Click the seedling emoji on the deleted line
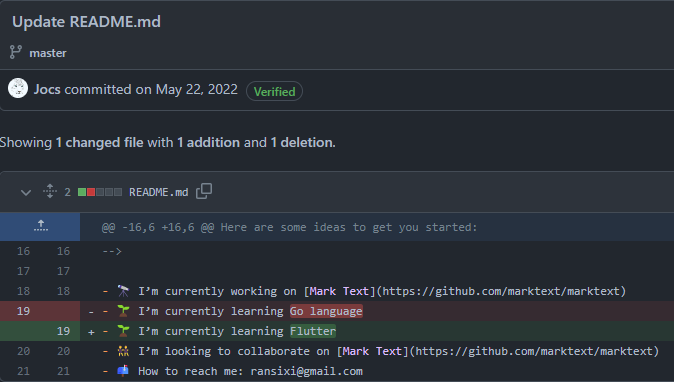 pos(123,311)
